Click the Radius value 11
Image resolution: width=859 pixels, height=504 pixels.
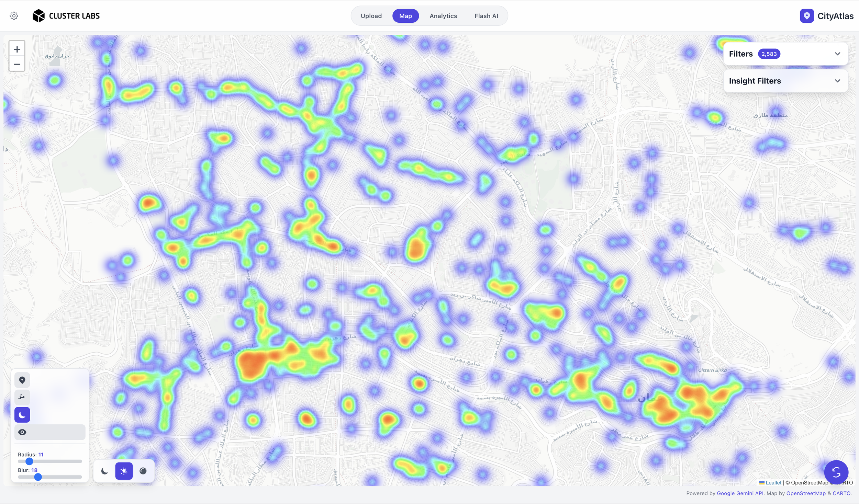(x=41, y=455)
